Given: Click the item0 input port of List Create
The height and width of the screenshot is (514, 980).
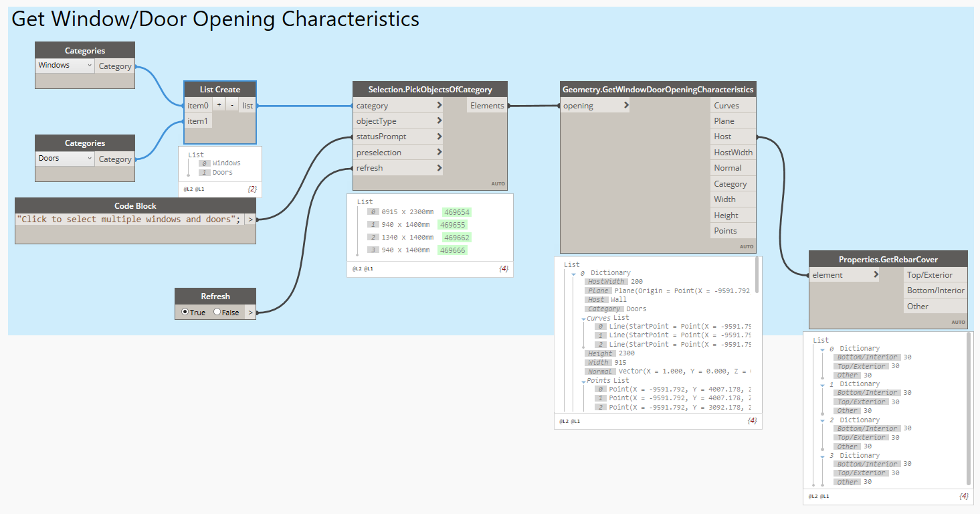Looking at the screenshot, I should [x=198, y=106].
